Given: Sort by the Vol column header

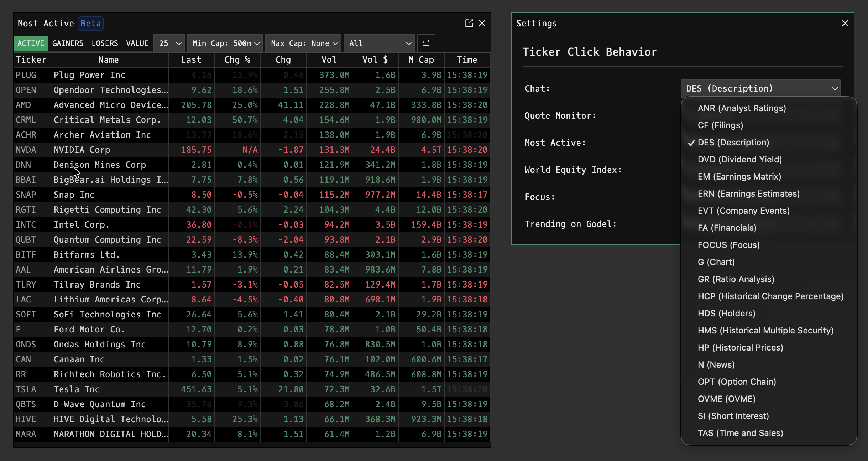Looking at the screenshot, I should [x=329, y=59].
